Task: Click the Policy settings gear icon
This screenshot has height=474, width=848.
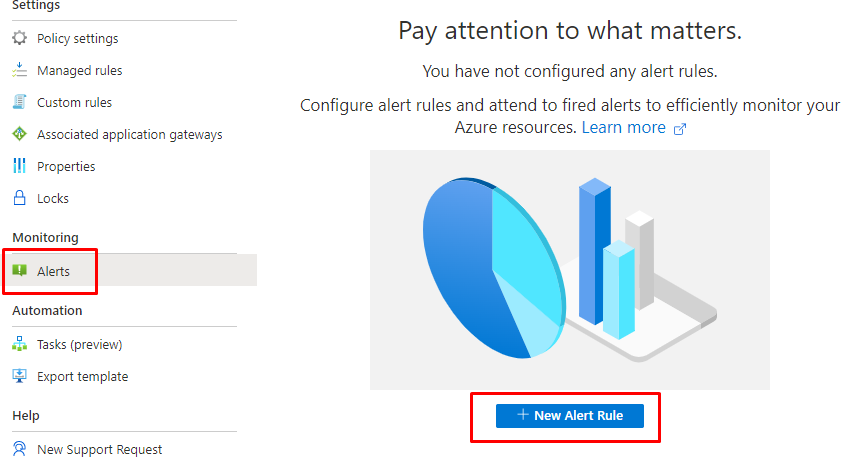Action: click(19, 39)
